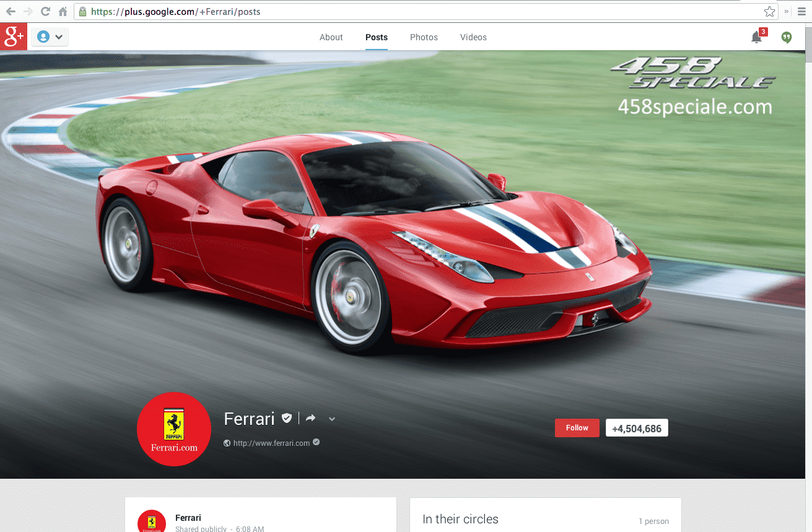Expand the small chevron next to share arrow
The height and width of the screenshot is (532, 812).
pos(332,419)
